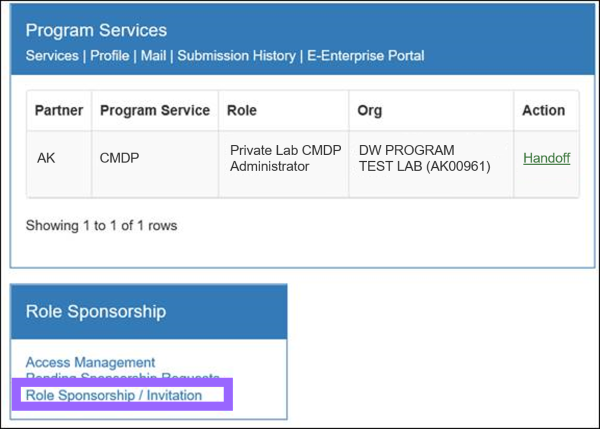Select the CMDP program service cell
This screenshot has width=600, height=429.
120,158
